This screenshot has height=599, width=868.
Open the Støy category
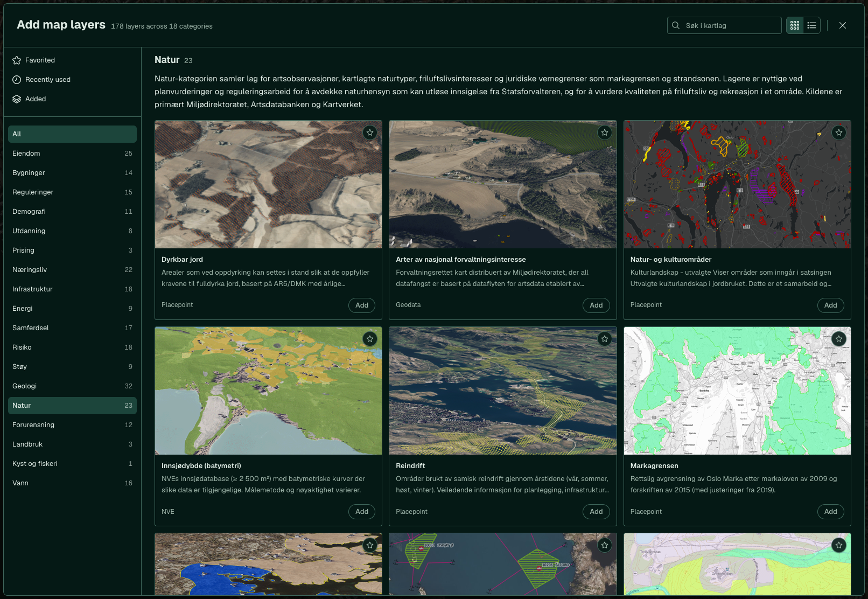pyautogui.click(x=72, y=367)
